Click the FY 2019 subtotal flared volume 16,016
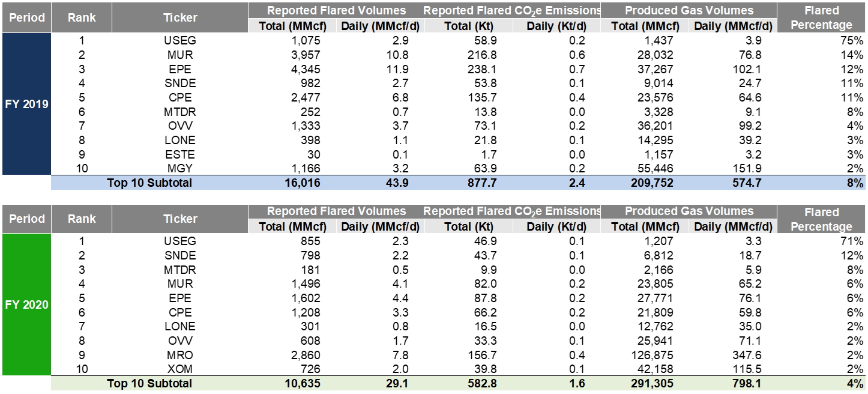Image resolution: width=868 pixels, height=394 pixels. (x=303, y=183)
